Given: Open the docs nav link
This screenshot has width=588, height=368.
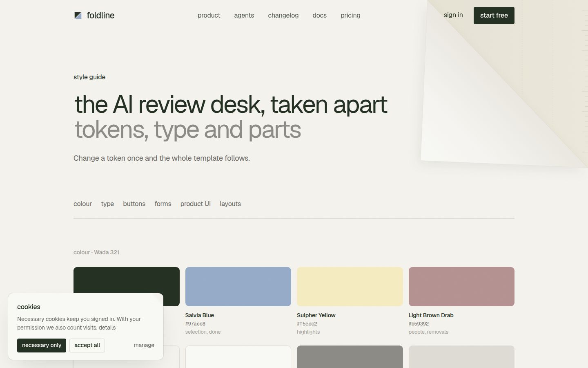Looking at the screenshot, I should 319,16.
